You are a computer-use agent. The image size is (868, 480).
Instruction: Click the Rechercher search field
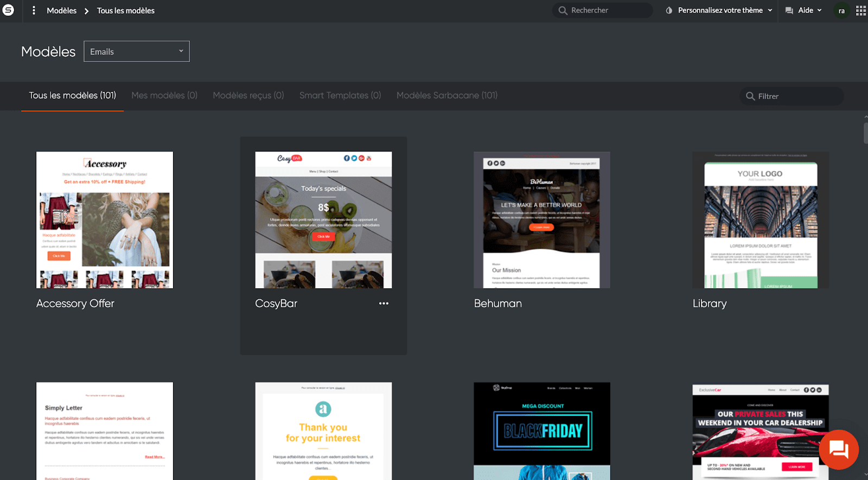[603, 10]
